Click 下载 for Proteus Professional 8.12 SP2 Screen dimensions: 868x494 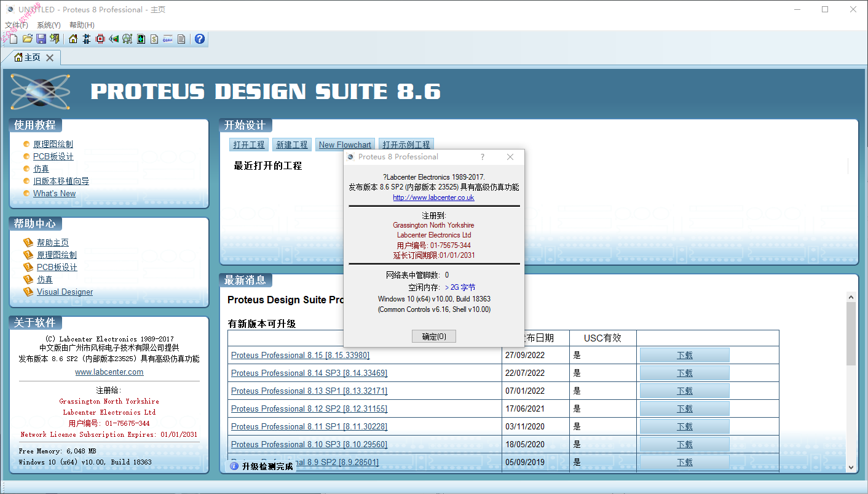684,408
